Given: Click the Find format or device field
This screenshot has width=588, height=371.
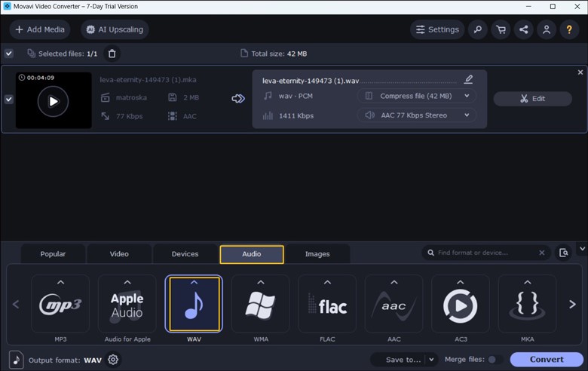Looking at the screenshot, I should click(x=485, y=253).
